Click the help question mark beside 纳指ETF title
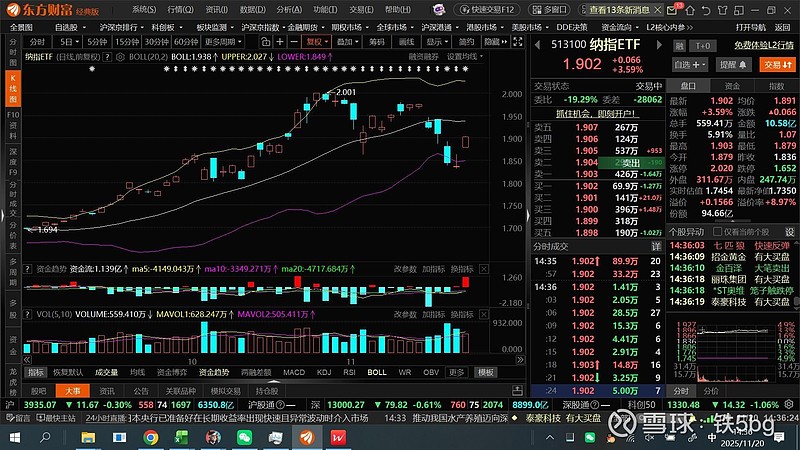 (107, 57)
